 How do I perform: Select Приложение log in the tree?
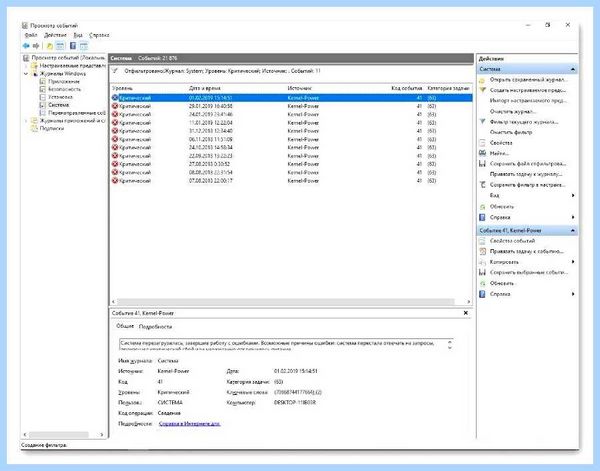64,81
